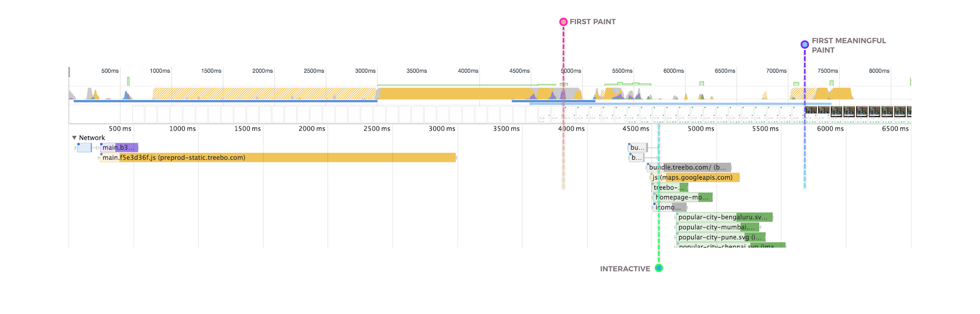This screenshot has width=980, height=314.
Task: Select the popular-city-mumbai image request
Action: [718, 227]
